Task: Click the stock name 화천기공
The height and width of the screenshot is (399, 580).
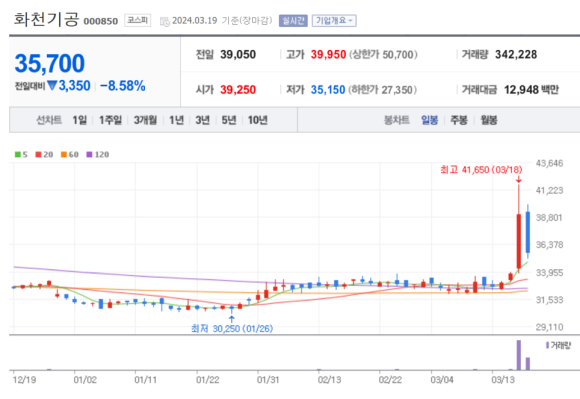Action: click(x=47, y=19)
